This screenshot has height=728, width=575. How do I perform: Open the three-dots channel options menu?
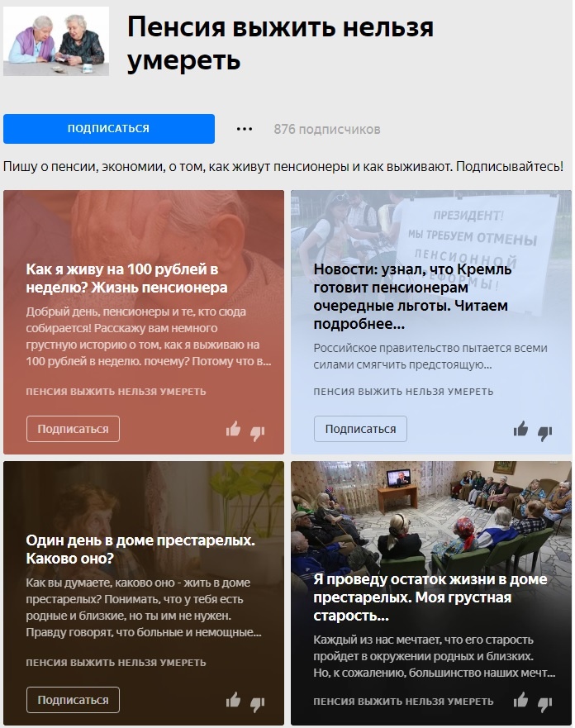(245, 129)
